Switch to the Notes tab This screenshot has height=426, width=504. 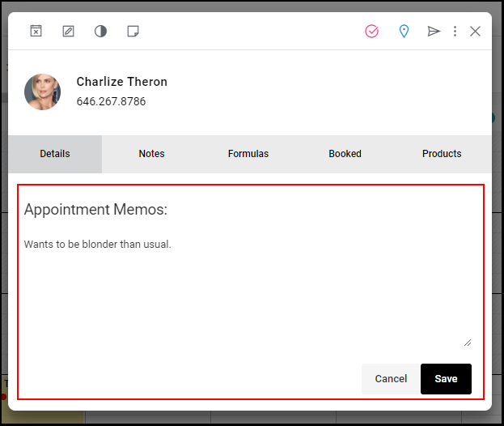(152, 154)
